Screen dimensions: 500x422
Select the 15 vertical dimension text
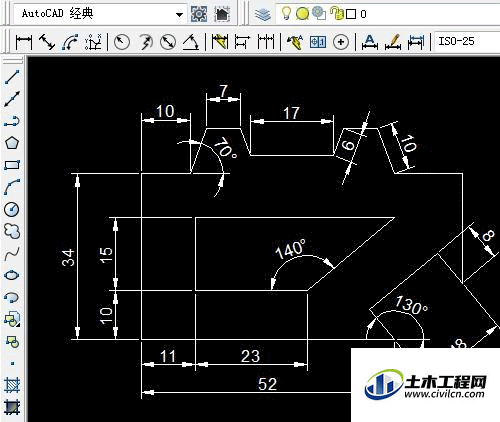[x=106, y=255]
